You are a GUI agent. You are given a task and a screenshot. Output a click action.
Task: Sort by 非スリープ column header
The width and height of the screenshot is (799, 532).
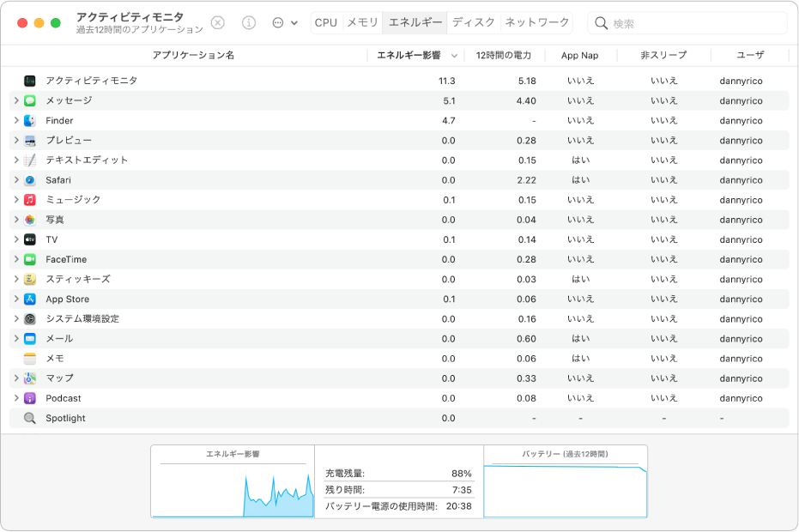[x=663, y=56]
